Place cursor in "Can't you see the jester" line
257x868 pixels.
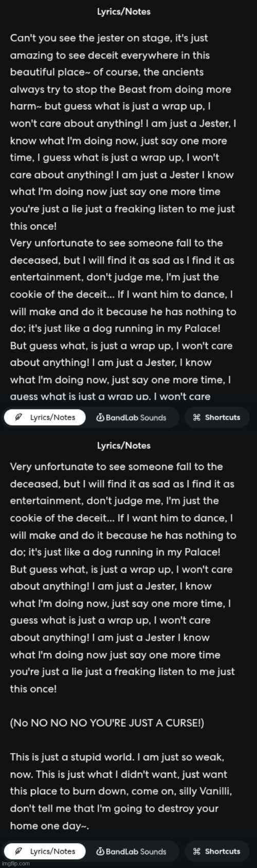coord(109,38)
